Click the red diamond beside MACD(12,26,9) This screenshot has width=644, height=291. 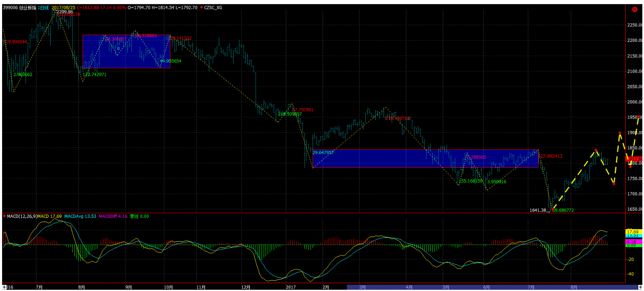[5, 216]
